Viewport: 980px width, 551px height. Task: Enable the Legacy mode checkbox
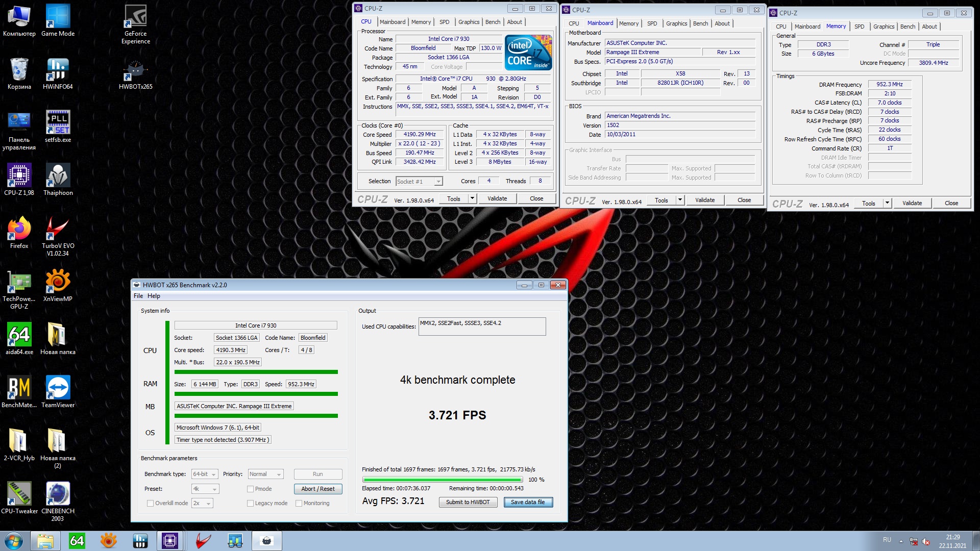tap(250, 503)
